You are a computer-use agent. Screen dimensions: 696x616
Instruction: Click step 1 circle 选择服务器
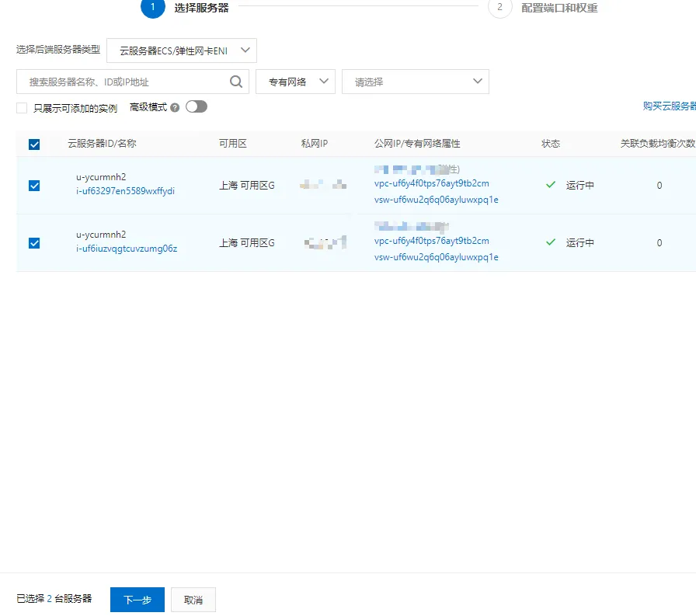[x=153, y=7]
